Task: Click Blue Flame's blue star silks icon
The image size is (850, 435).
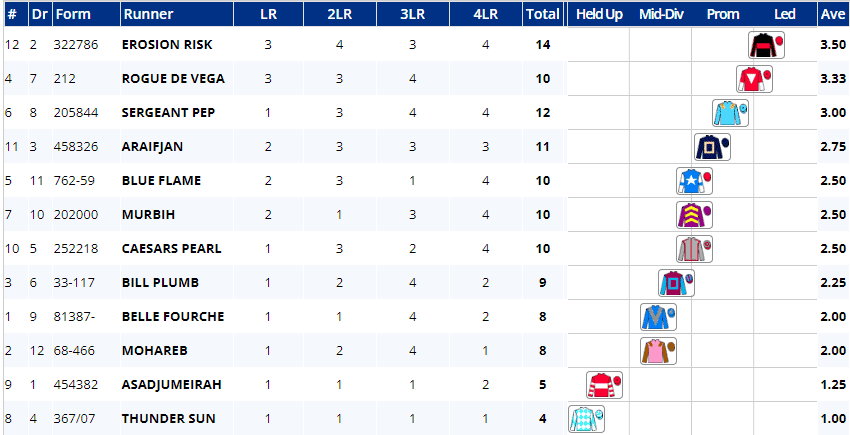Action: [691, 181]
